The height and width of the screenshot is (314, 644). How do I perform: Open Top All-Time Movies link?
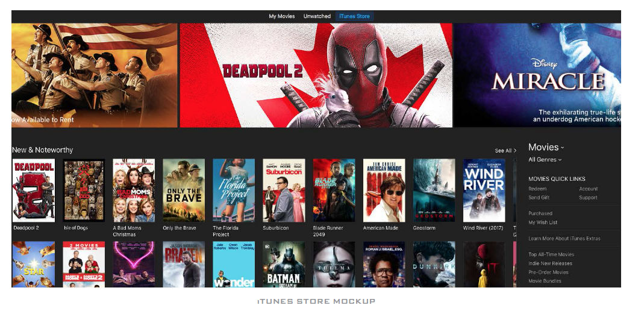552,254
